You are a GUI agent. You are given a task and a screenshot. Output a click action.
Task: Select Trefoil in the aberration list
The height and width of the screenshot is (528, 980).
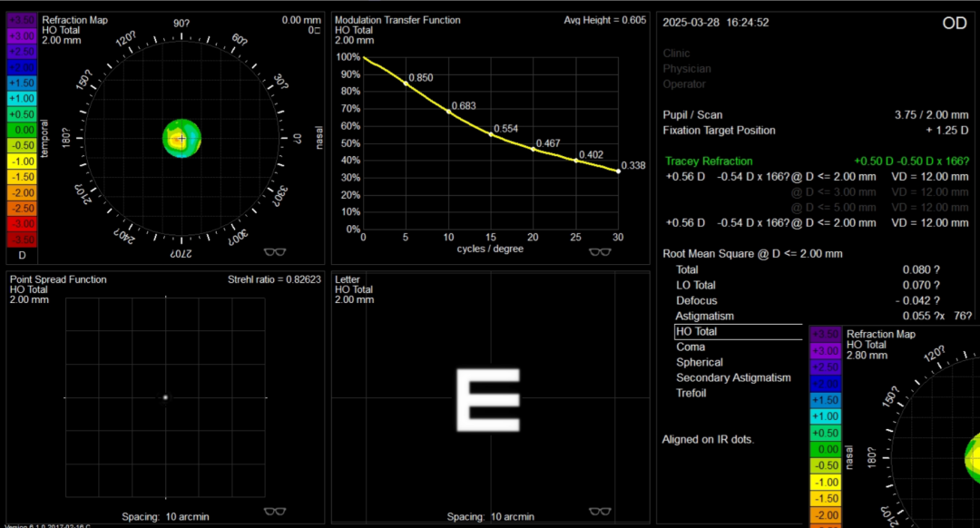coord(691,393)
